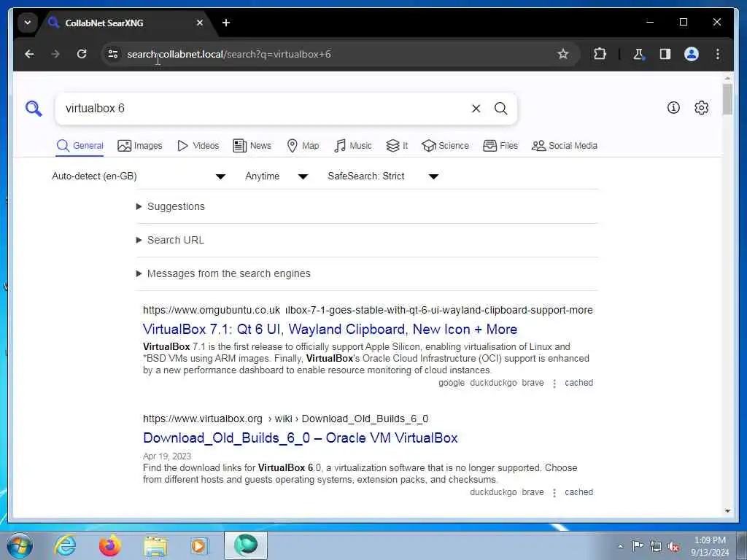Switch to the Videos category tab
Viewport: 747px width, 560px height.
tap(198, 145)
